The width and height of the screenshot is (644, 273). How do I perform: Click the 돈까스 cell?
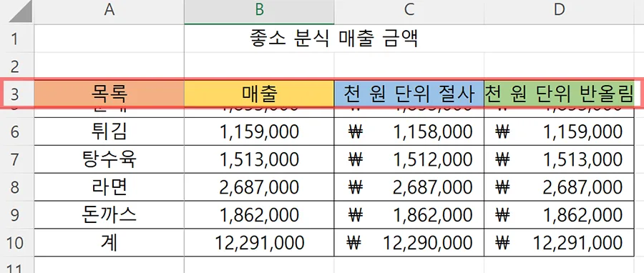tap(109, 215)
